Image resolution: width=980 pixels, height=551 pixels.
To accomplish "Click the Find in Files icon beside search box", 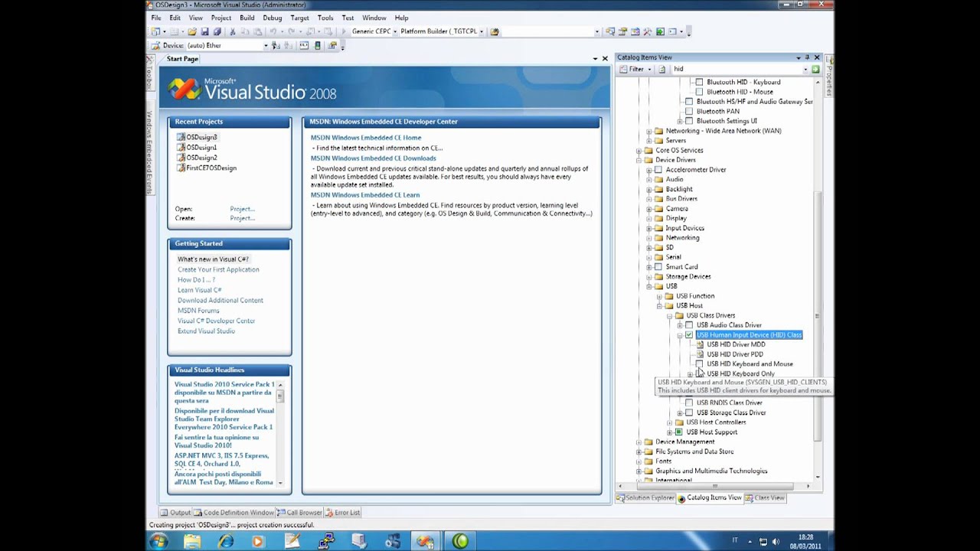I will click(495, 31).
